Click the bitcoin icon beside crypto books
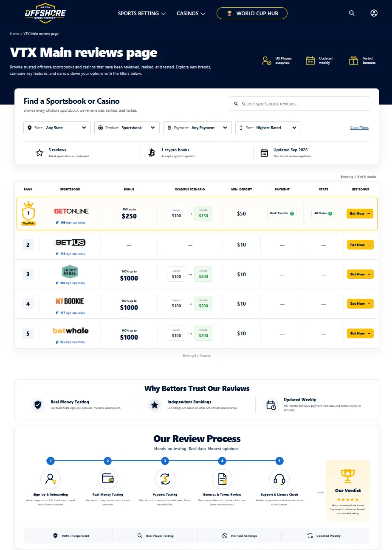Image resolution: width=392 pixels, height=550 pixels. point(152,153)
